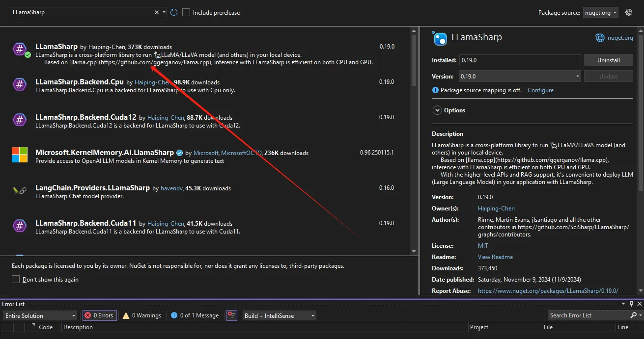Open the Configure link
This screenshot has width=644, height=339.
tap(540, 90)
